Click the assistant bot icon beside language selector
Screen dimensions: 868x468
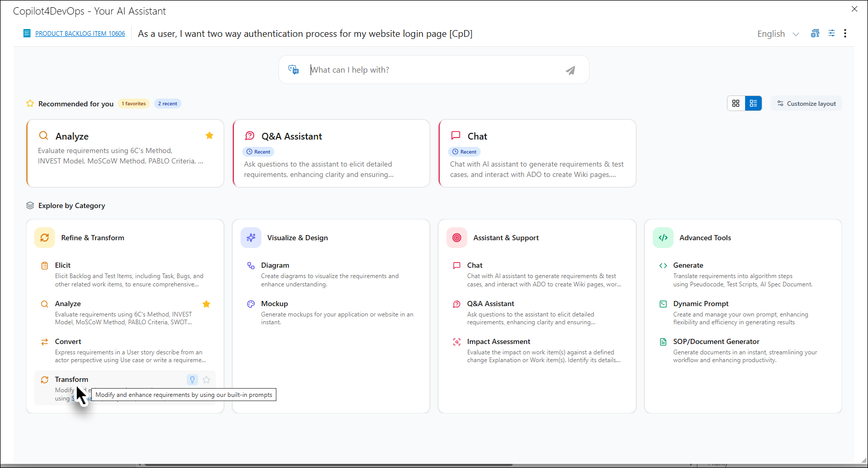pos(815,33)
